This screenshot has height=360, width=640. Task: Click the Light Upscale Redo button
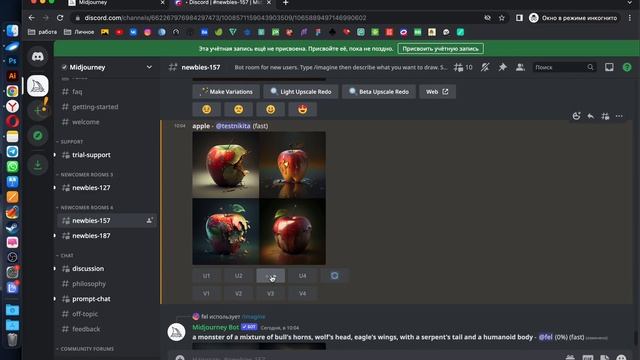(x=301, y=92)
